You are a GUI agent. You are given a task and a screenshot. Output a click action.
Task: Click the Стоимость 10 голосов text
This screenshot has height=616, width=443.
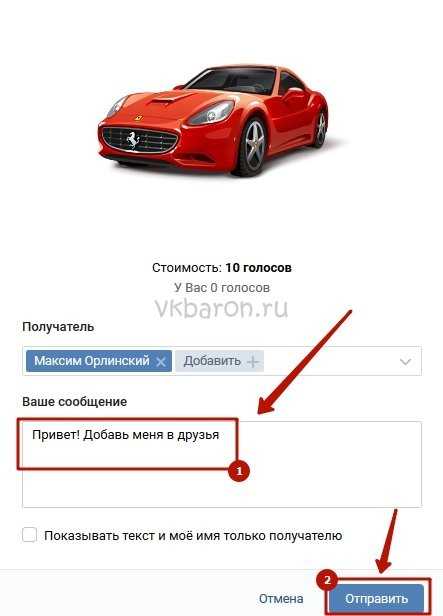(x=222, y=268)
